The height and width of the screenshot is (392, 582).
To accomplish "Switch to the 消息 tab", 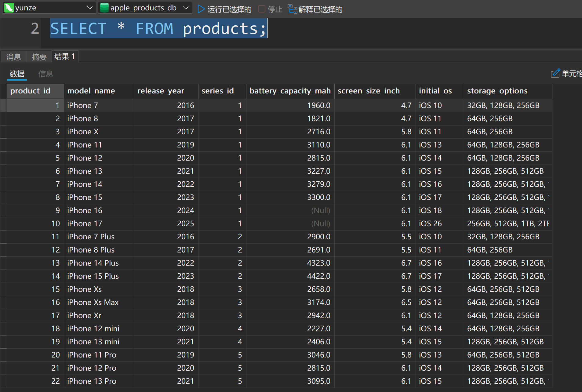I will 14,57.
